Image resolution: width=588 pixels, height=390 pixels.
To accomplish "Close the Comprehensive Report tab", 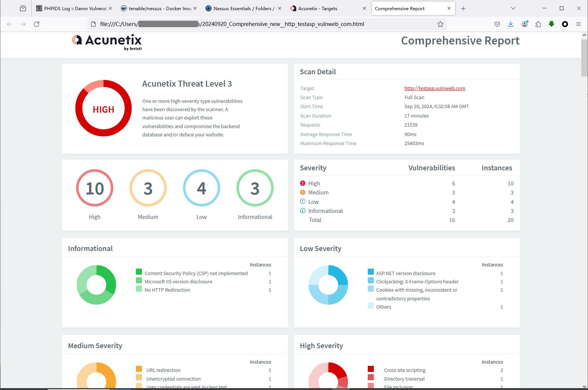I will (449, 8).
